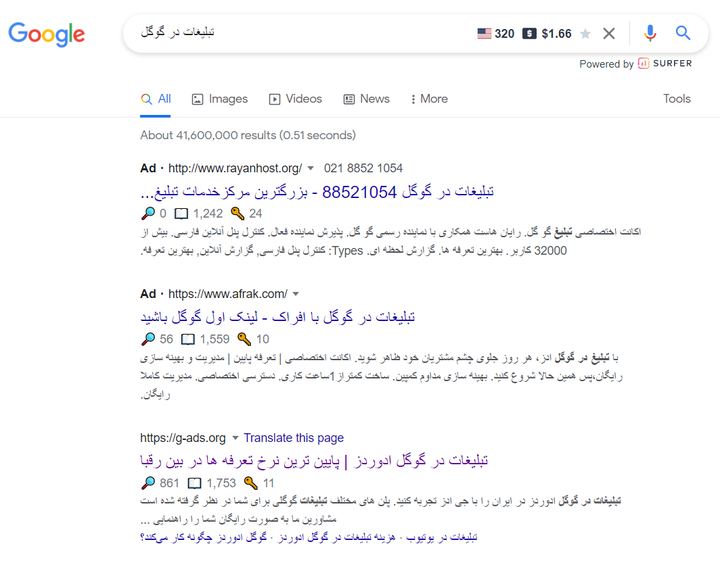Click the magnifier traffic icon in rayanhost result
The height and width of the screenshot is (567, 720).
pyautogui.click(x=148, y=213)
